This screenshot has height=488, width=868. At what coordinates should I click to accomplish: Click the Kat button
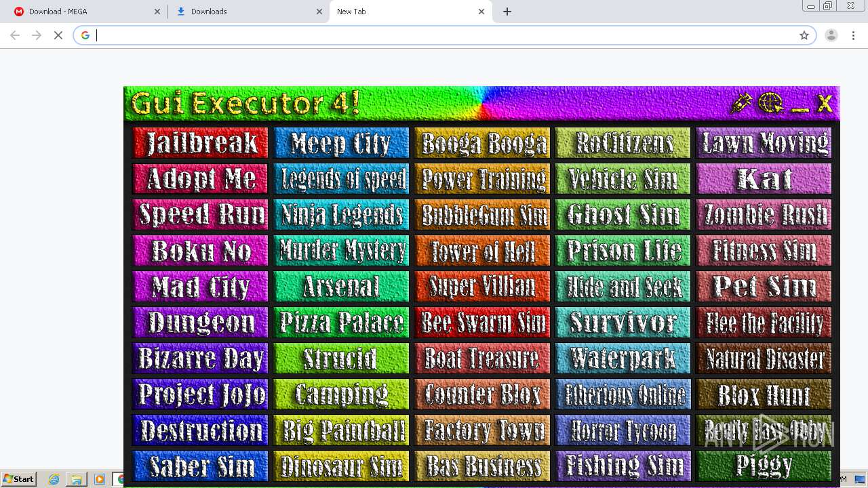pyautogui.click(x=764, y=179)
